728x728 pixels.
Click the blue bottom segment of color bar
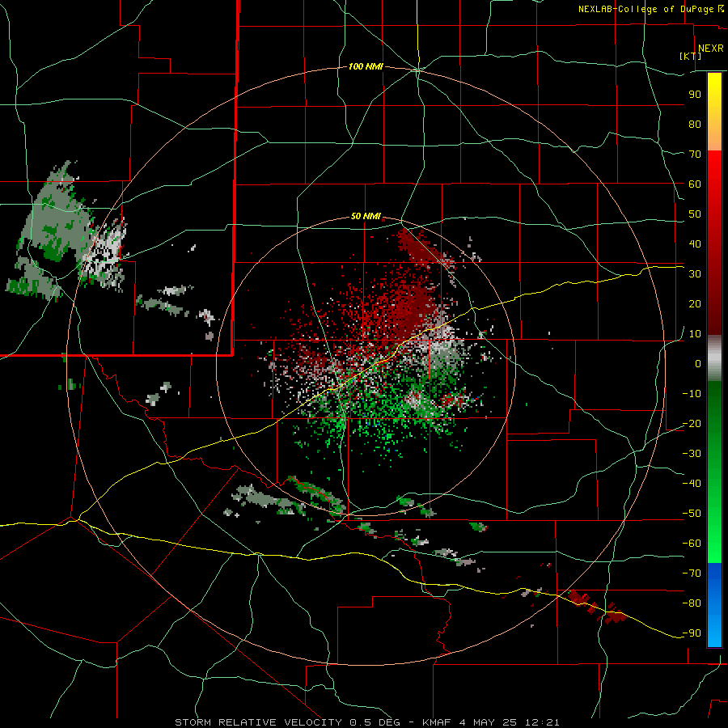click(714, 605)
